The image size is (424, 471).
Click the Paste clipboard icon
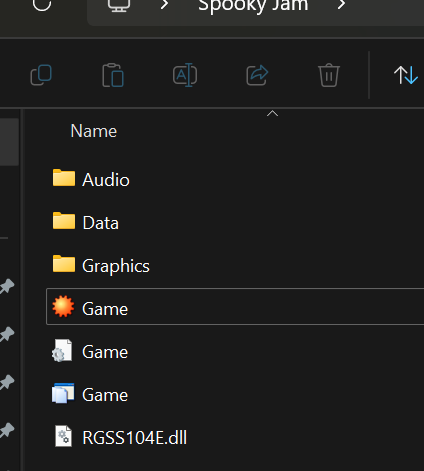coord(113,75)
